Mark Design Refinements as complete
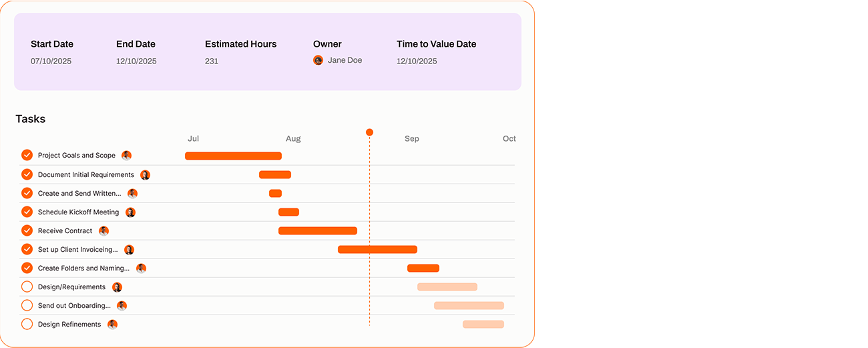Image resolution: width=868 pixels, height=348 pixels. 27,324
